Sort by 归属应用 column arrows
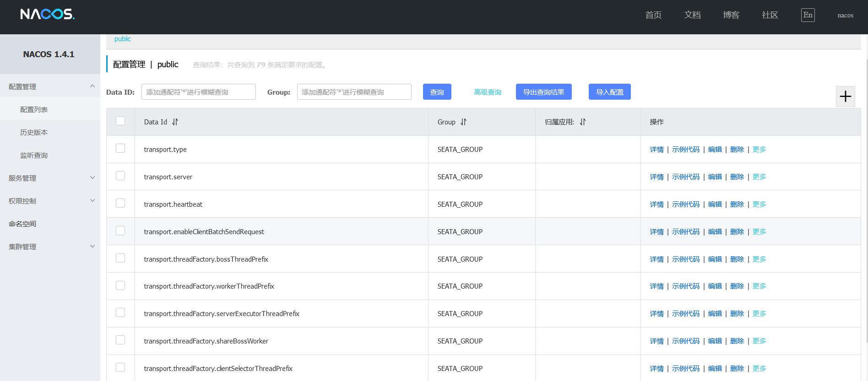 pos(582,122)
